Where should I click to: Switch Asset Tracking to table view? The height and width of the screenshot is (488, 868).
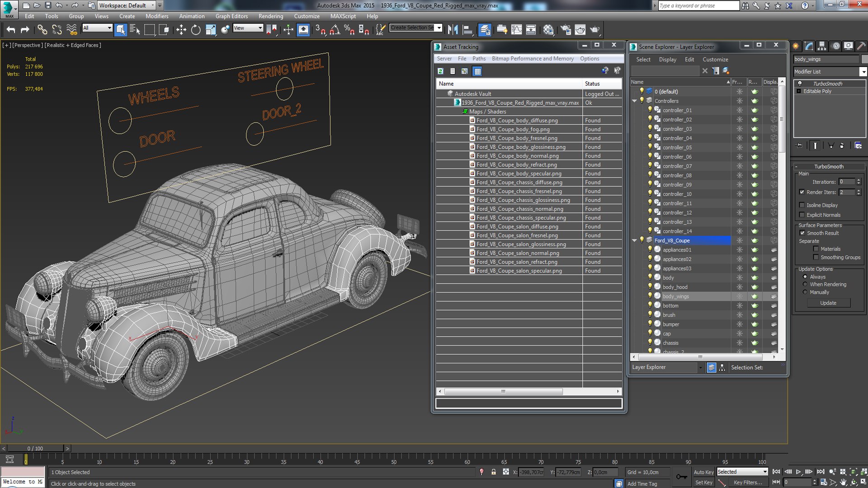coord(477,71)
